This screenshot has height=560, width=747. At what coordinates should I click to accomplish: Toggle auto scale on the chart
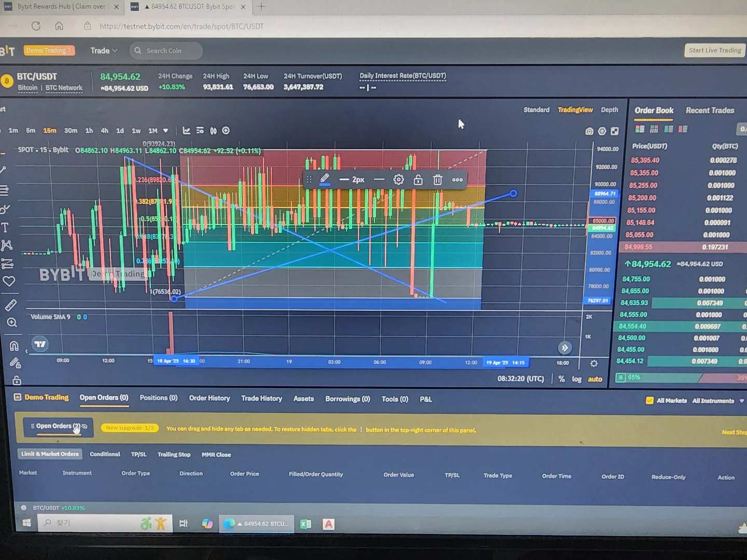595,379
